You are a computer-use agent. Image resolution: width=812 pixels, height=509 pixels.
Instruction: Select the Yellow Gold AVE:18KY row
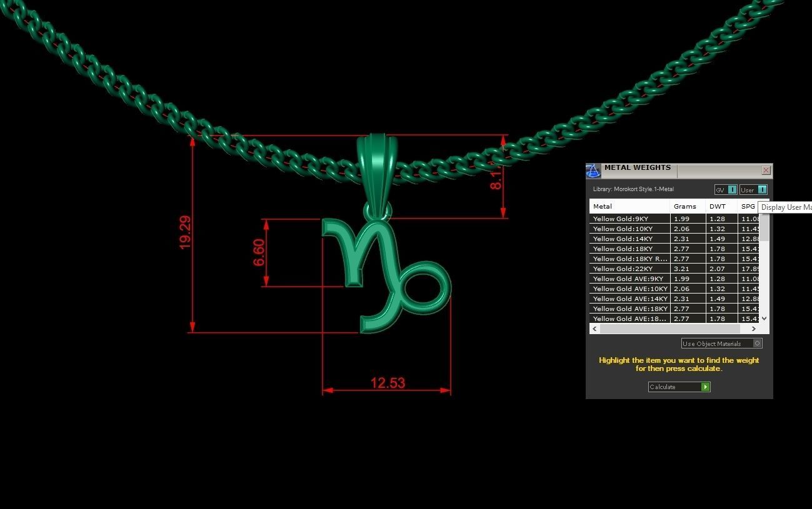tap(675, 309)
